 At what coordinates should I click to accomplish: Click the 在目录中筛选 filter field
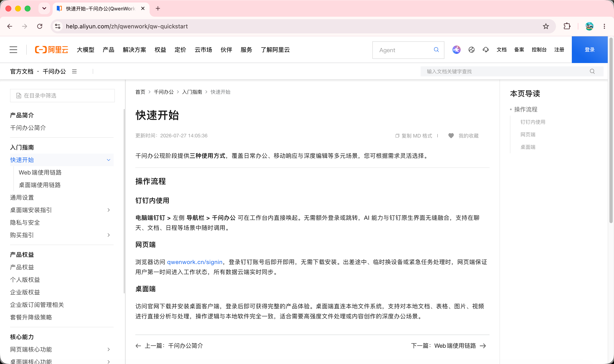pyautogui.click(x=62, y=96)
